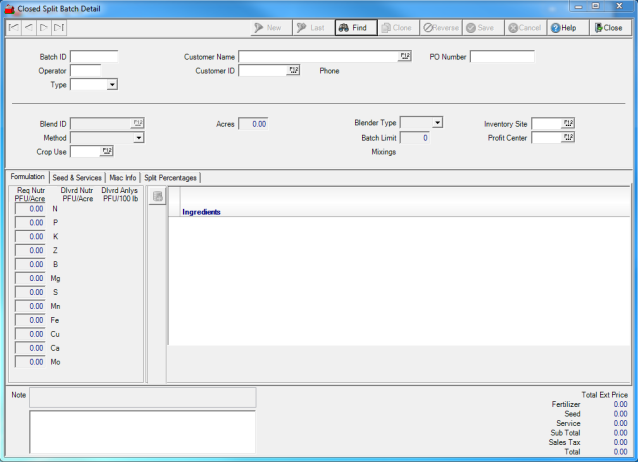Open the Help button
The image size is (638, 462).
pyautogui.click(x=563, y=28)
